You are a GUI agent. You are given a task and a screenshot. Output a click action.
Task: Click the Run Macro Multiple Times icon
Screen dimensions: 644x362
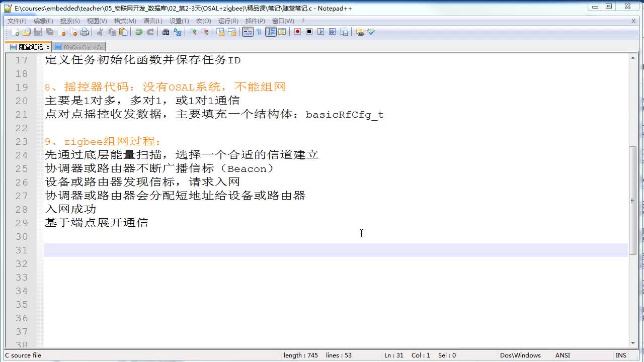[x=332, y=32]
